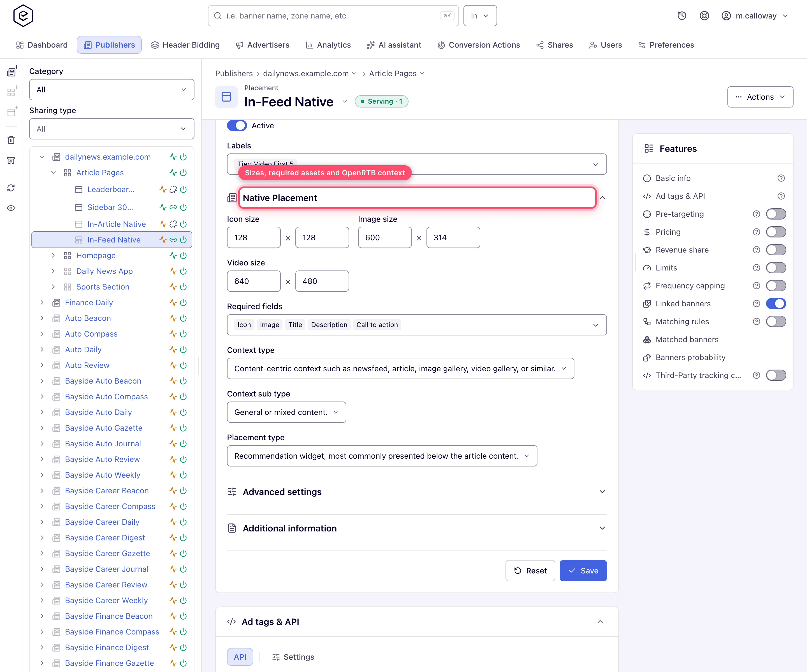Select In-Article Native in the tree
Image resolution: width=807 pixels, height=672 pixels.
pyautogui.click(x=117, y=224)
